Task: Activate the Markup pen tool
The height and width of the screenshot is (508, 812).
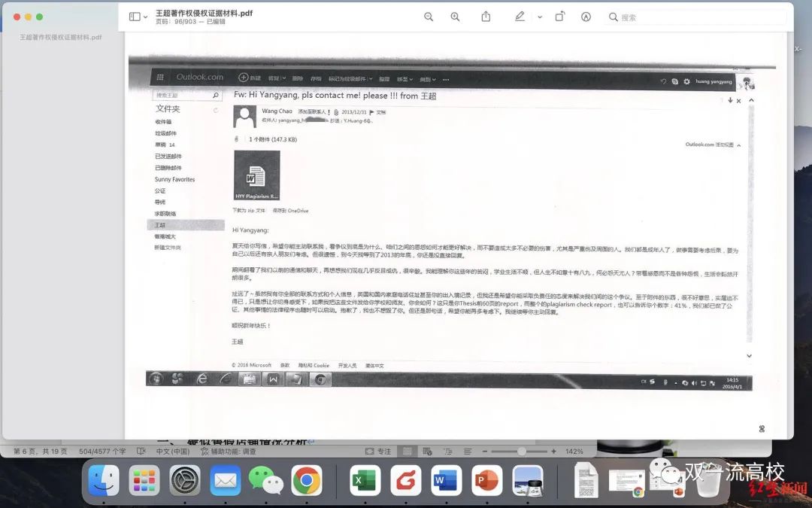Action: pyautogui.click(x=520, y=17)
